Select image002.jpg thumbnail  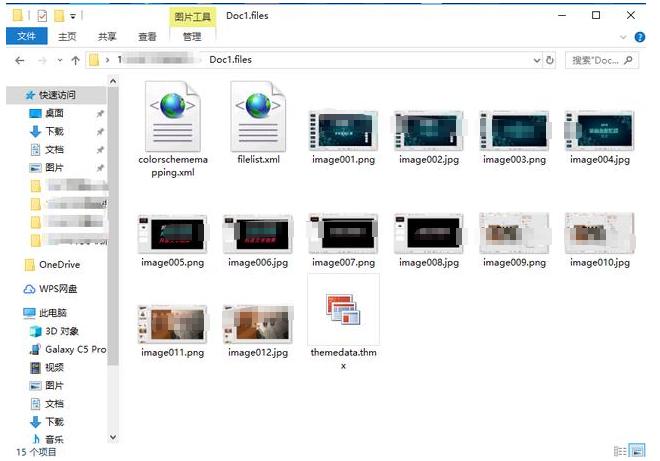point(429,131)
